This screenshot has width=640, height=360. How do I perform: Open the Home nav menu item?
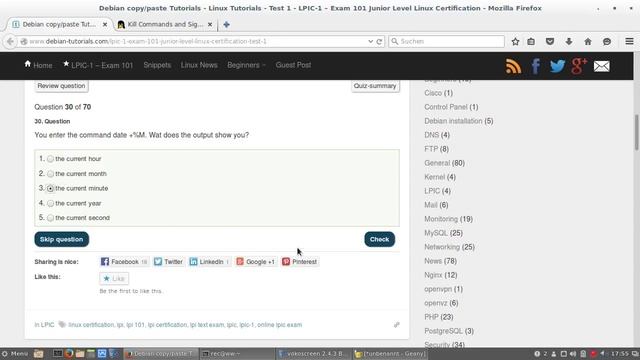pos(38,65)
